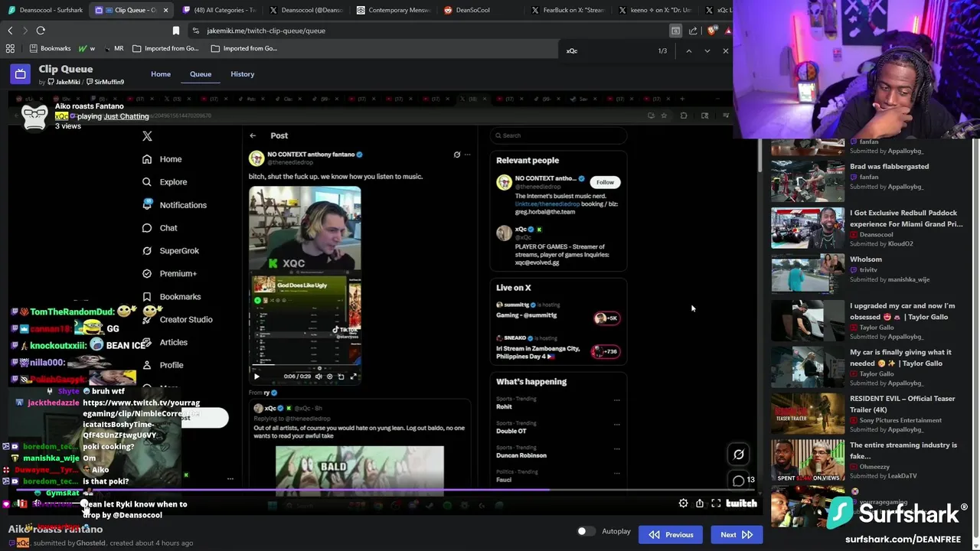Open Explore in the X sidebar
This screenshot has height=551, width=980.
[165, 182]
